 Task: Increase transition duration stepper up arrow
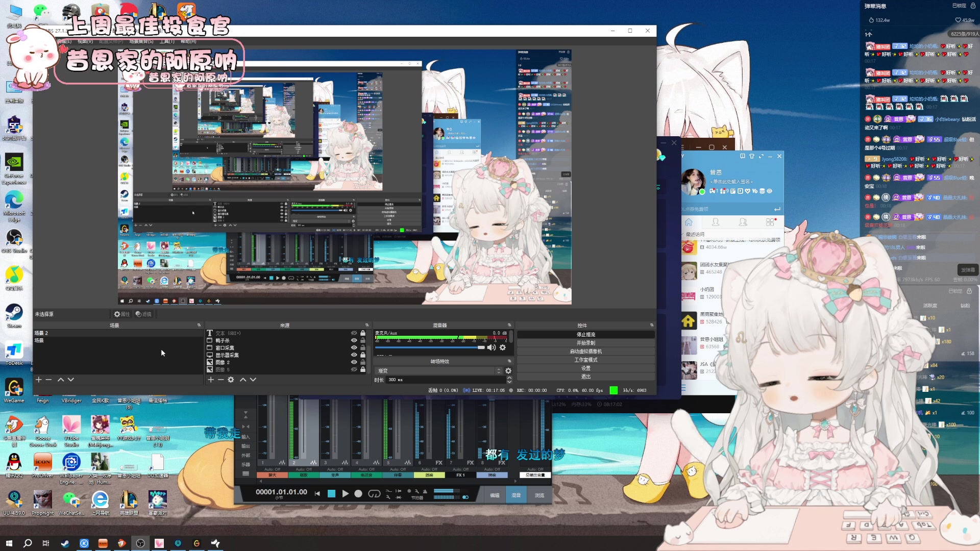tap(509, 378)
